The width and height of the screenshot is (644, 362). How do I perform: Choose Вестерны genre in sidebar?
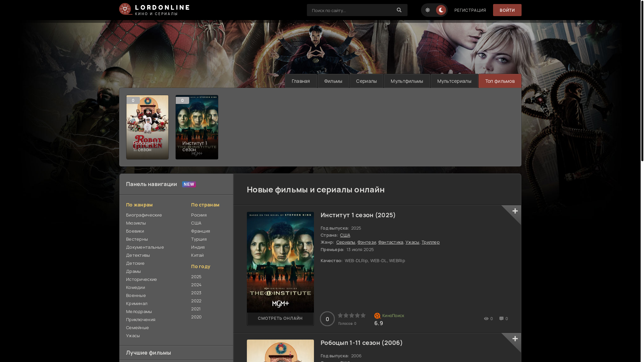pos(137,239)
